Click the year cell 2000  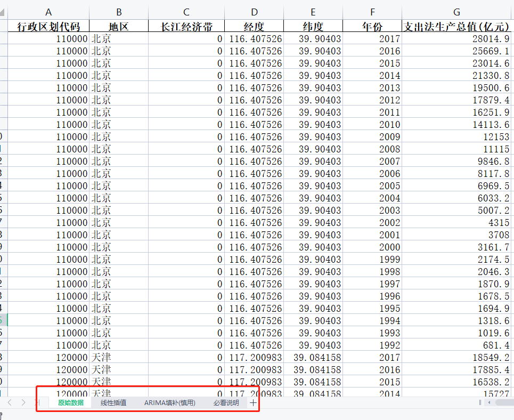pos(372,247)
